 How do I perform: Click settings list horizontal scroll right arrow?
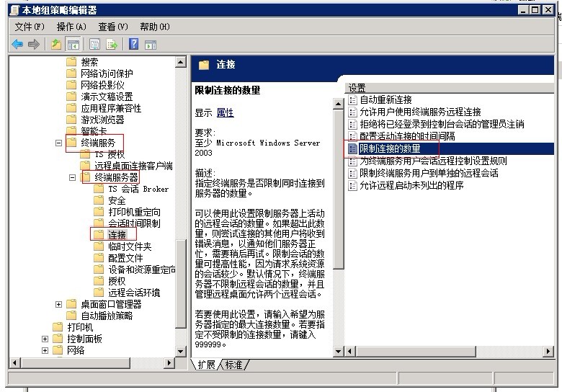pyautogui.click(x=548, y=351)
